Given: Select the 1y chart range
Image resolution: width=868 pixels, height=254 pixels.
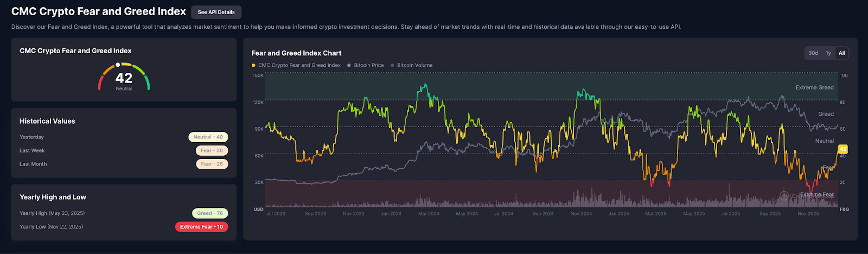Looking at the screenshot, I should (x=828, y=53).
